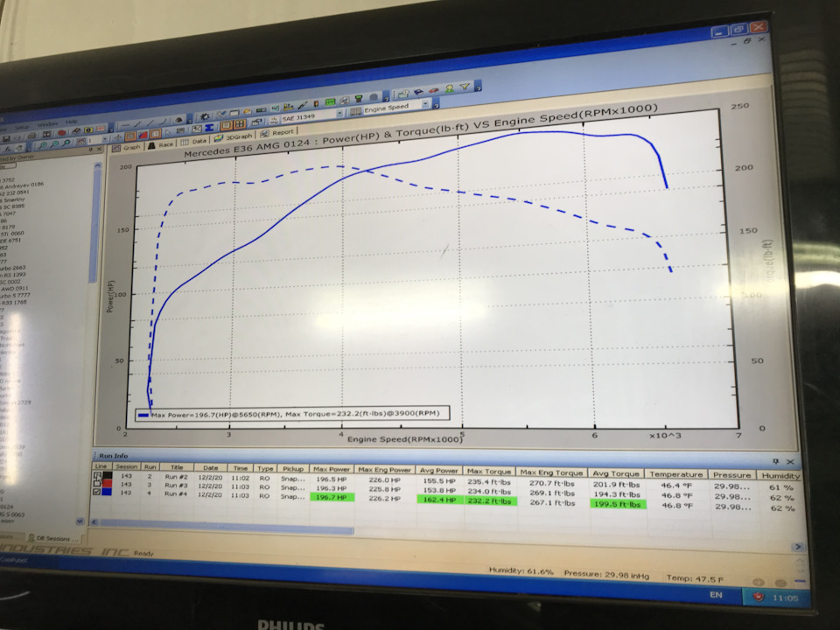Toggle the Run #3 line checkbox
The height and width of the screenshot is (630, 840).
[97, 483]
